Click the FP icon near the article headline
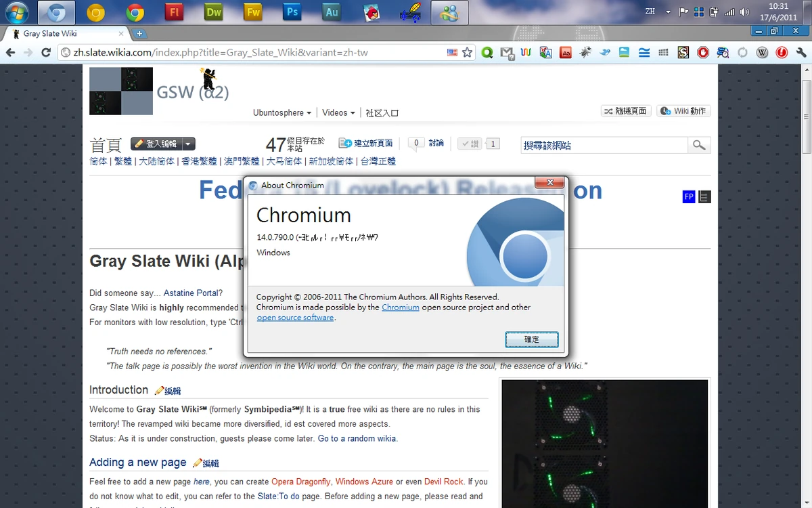The height and width of the screenshot is (508, 812). click(x=688, y=196)
